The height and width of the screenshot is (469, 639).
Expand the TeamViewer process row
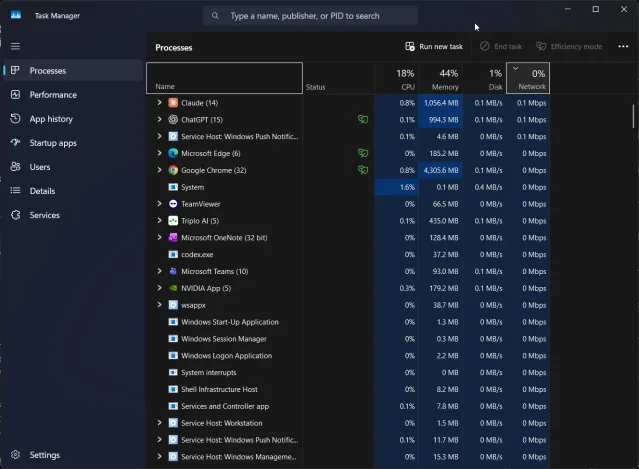coord(159,204)
